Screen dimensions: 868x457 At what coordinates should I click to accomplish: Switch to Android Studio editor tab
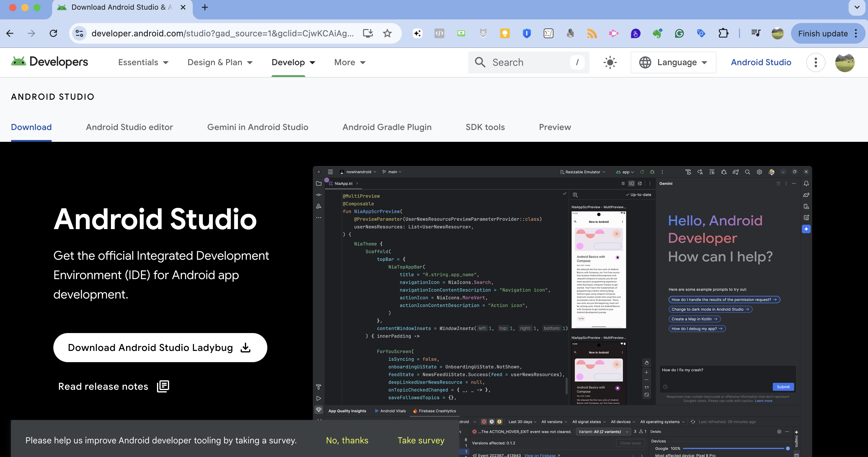pyautogui.click(x=129, y=127)
